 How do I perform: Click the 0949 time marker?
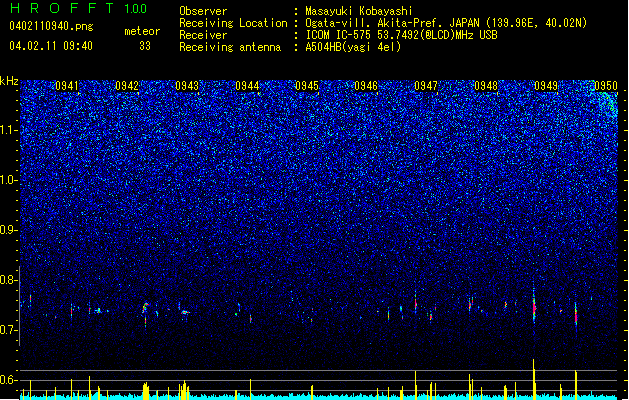[546, 86]
